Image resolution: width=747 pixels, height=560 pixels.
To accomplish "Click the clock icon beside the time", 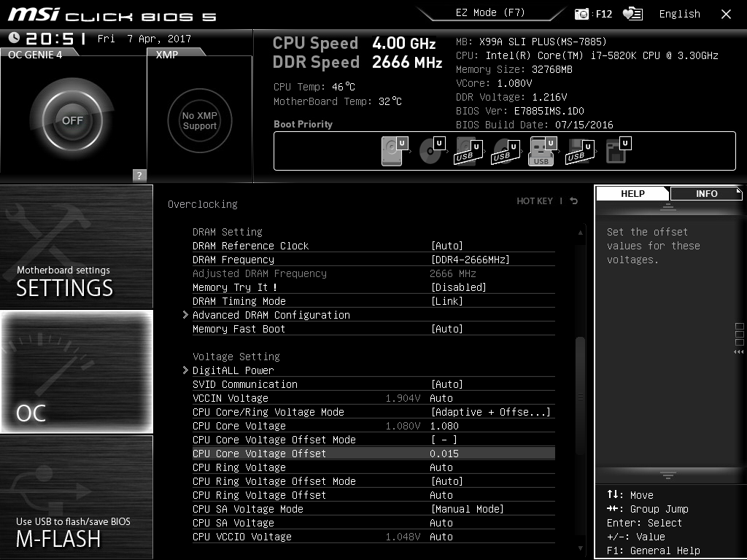I will click(15, 38).
